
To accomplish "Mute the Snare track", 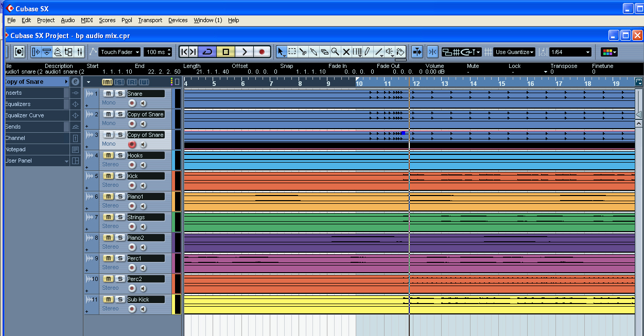I will pos(108,94).
